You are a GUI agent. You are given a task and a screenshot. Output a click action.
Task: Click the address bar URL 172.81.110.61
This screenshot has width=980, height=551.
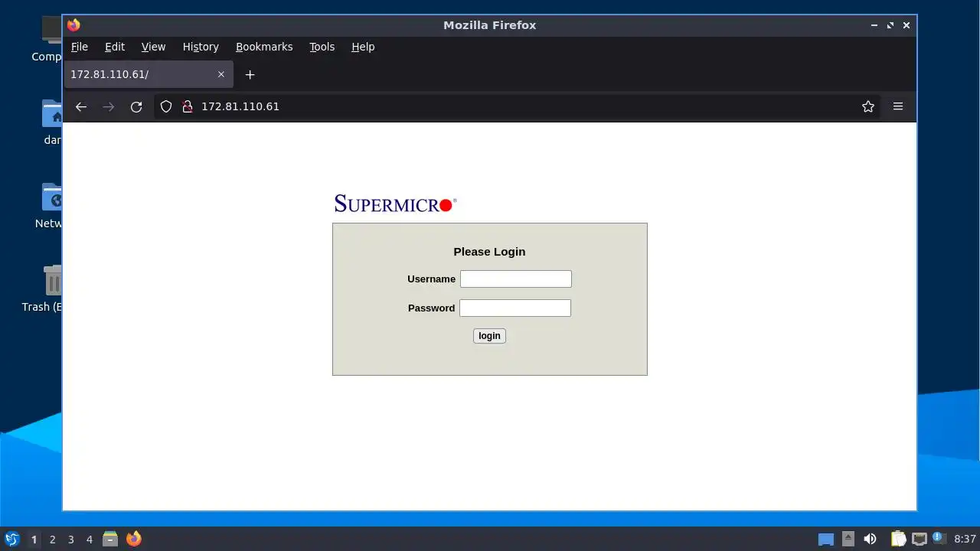[x=240, y=107]
